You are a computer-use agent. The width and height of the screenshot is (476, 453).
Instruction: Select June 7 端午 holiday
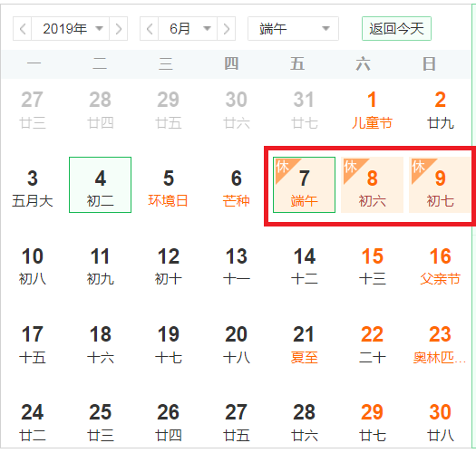coord(304,185)
